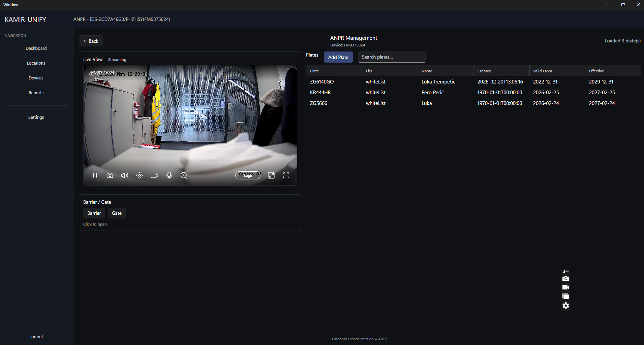Open the High stream quality selector
The image size is (644, 345).
(248, 175)
